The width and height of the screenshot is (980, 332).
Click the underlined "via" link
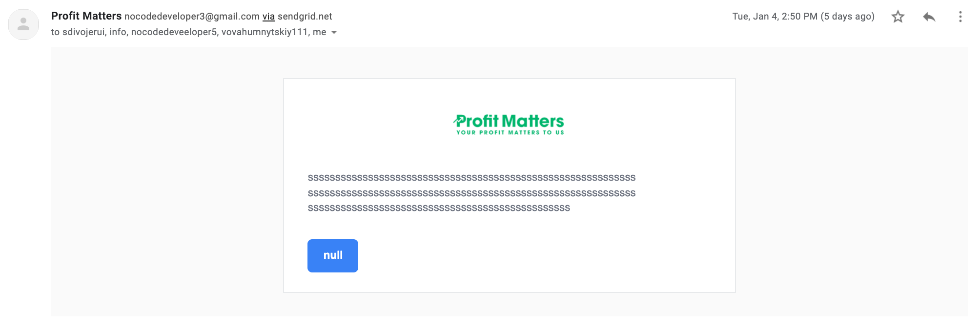coord(268,17)
